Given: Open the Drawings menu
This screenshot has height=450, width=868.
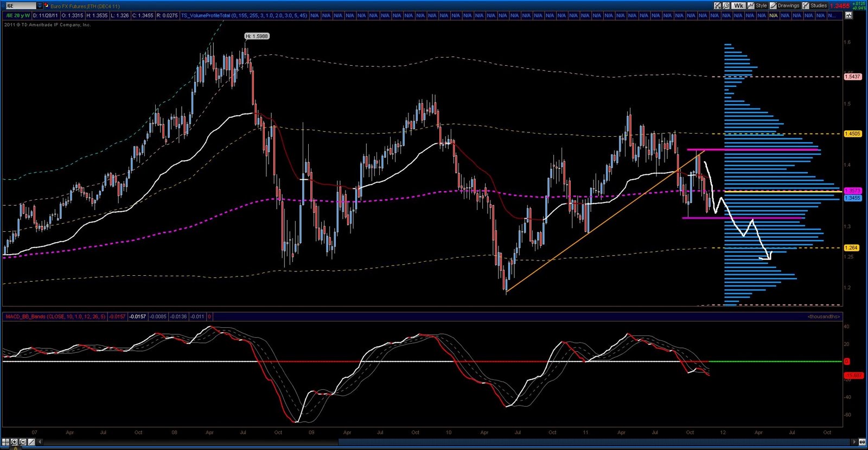Looking at the screenshot, I should coord(788,5).
